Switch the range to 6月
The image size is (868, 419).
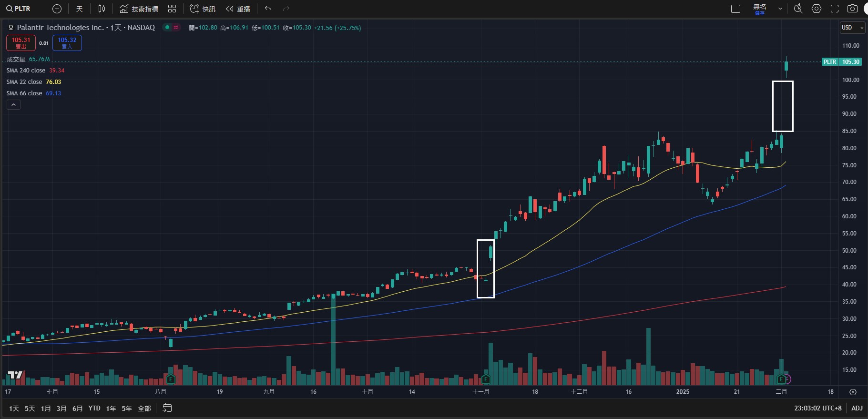[77, 409]
